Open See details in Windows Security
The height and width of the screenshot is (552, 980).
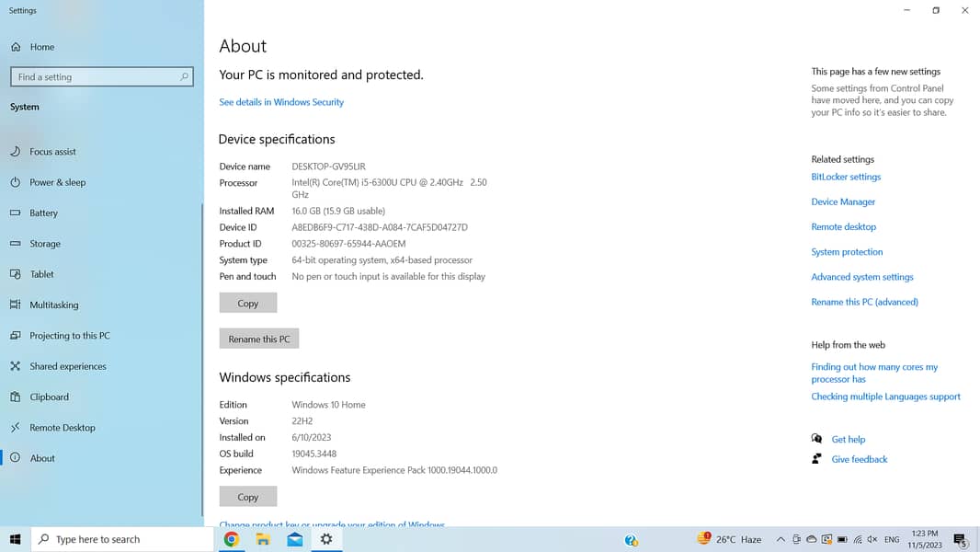[281, 102]
